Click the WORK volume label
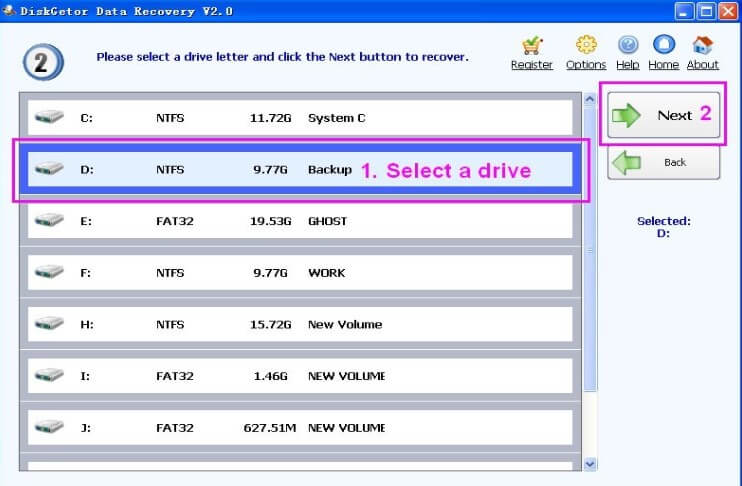742x486 pixels. coord(327,273)
